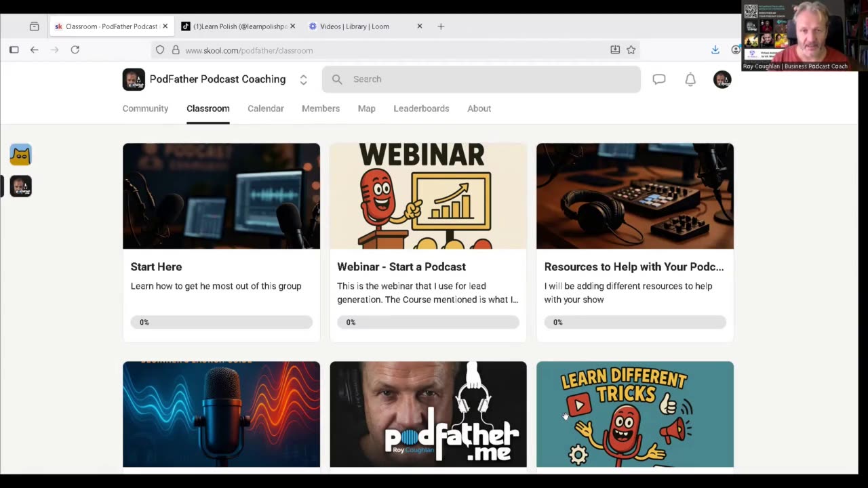Open the Leaderboards tab
Screen dimensions: 868x488
click(421, 108)
